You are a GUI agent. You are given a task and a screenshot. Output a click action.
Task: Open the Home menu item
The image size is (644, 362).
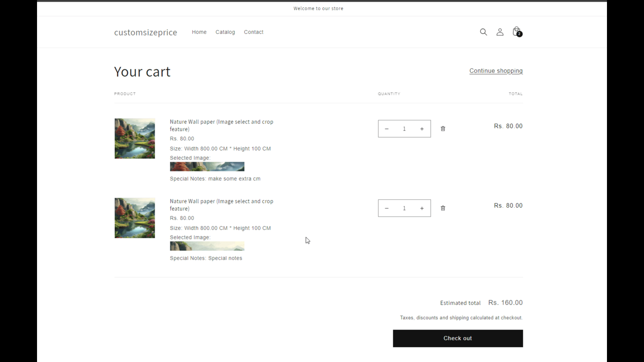199,32
